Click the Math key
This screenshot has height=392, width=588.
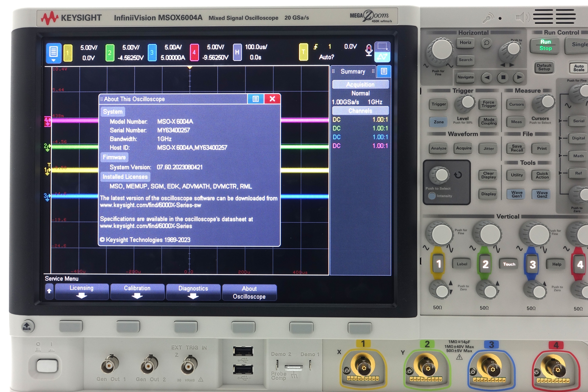point(578,156)
